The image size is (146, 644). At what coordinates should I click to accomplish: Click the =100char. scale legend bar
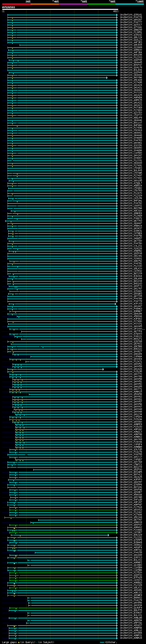pyautogui.click(x=102, y=642)
